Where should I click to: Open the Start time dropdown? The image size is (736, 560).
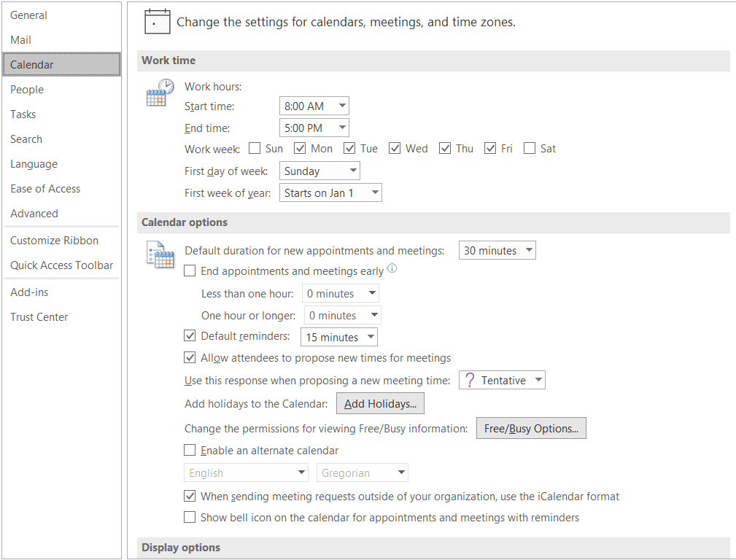(x=314, y=106)
